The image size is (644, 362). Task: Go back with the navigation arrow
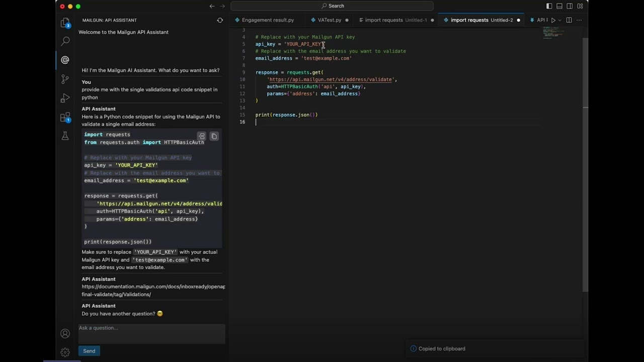click(212, 6)
